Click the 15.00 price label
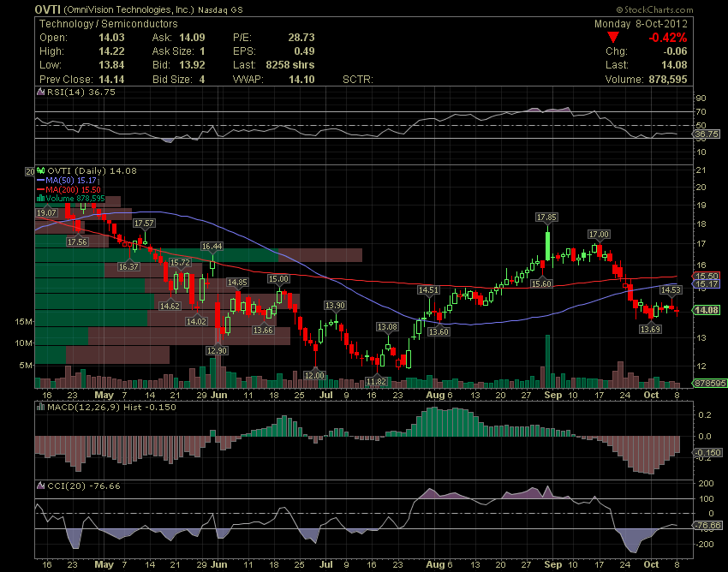This screenshot has width=728, height=572. coord(278,278)
